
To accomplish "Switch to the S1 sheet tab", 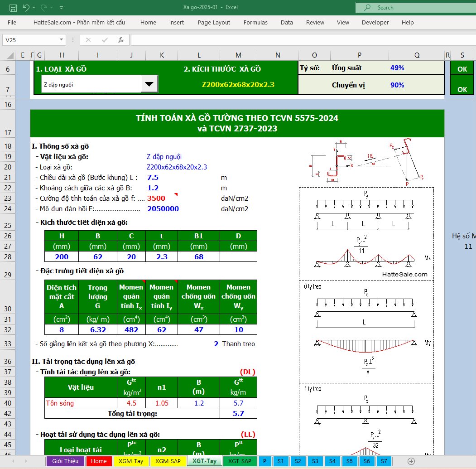I will pos(280,461).
